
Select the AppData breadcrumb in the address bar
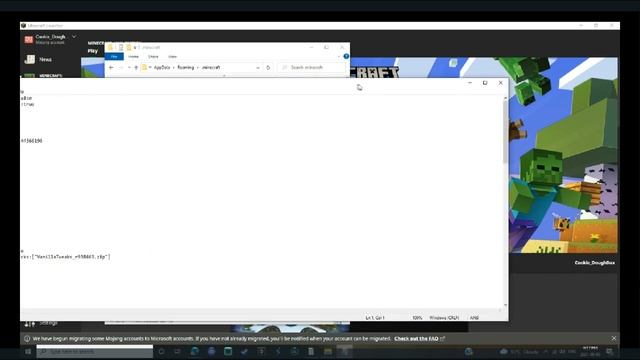(x=162, y=67)
